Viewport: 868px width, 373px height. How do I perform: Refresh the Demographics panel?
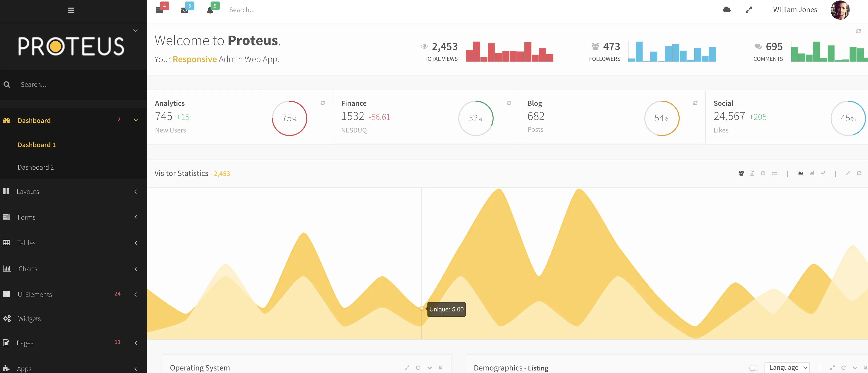[844, 368]
